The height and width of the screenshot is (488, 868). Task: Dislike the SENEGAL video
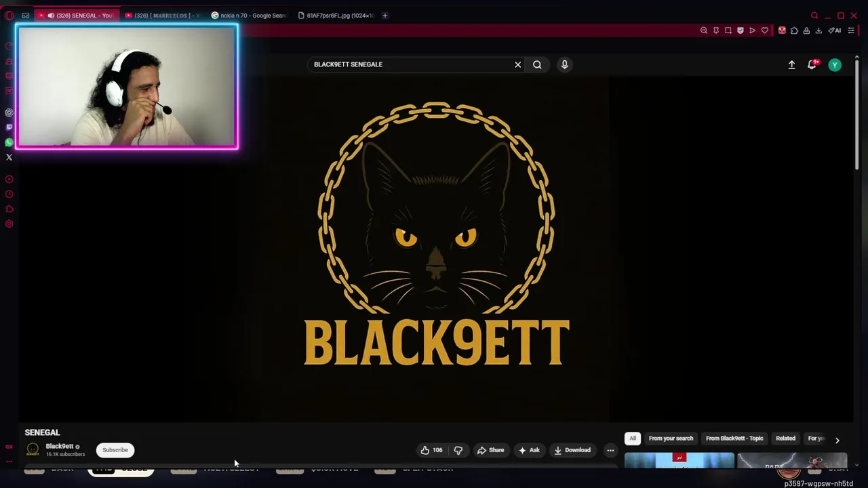pyautogui.click(x=458, y=450)
